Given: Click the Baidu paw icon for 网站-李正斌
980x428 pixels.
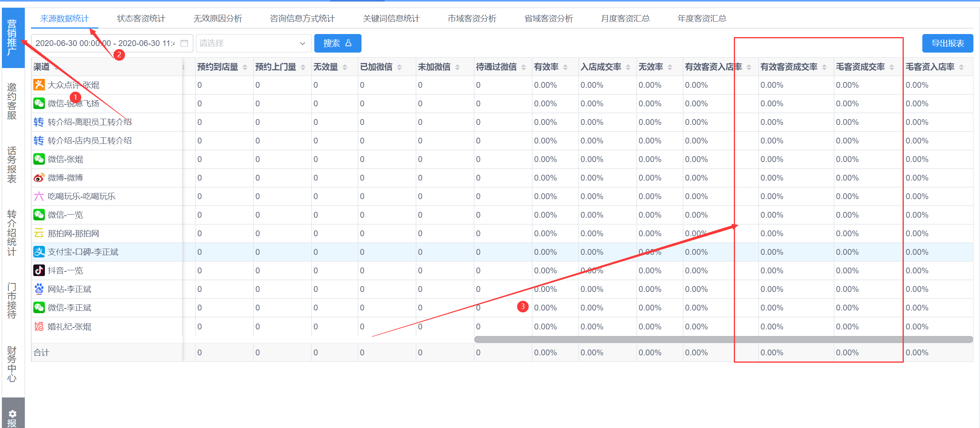Looking at the screenshot, I should 39,289.
